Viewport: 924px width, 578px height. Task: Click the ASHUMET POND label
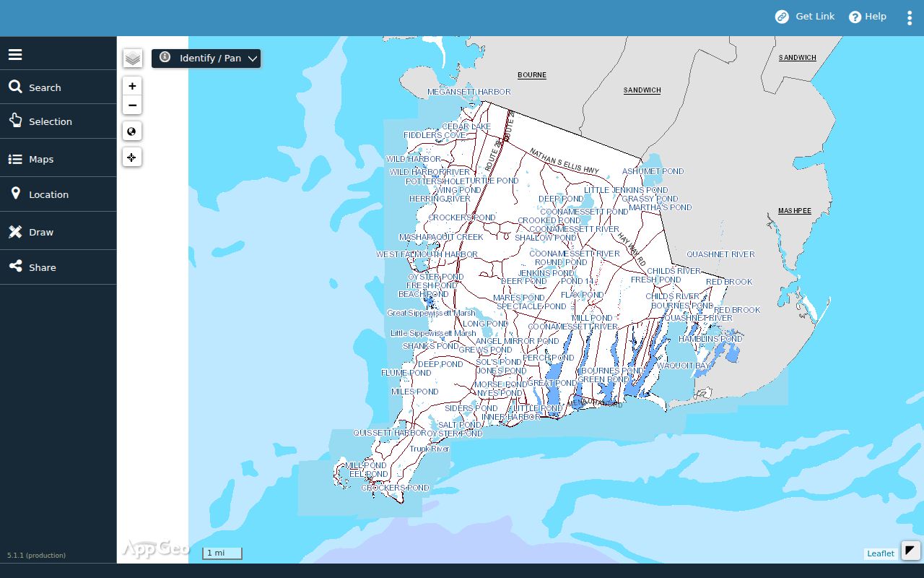653,171
